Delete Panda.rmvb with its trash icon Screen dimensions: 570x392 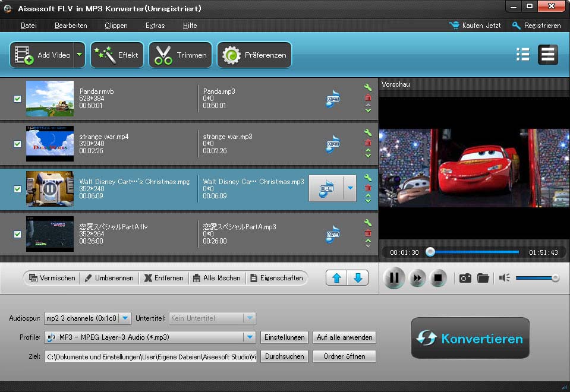(x=368, y=98)
